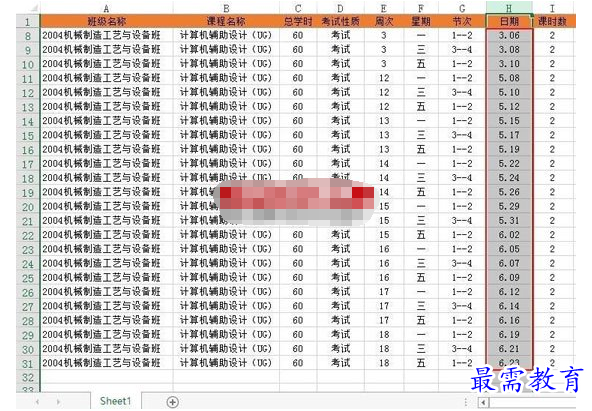Select the date cell 5.08
The height and width of the screenshot is (411, 592).
[509, 78]
